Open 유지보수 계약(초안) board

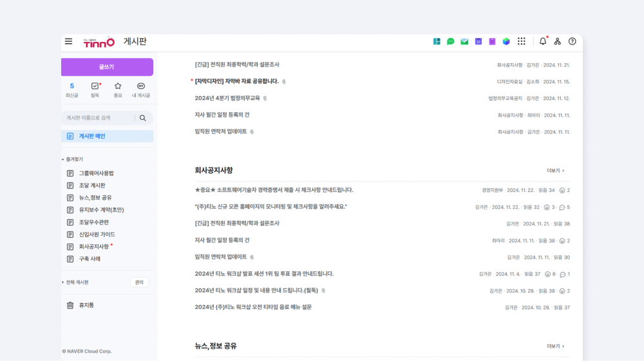click(x=101, y=210)
